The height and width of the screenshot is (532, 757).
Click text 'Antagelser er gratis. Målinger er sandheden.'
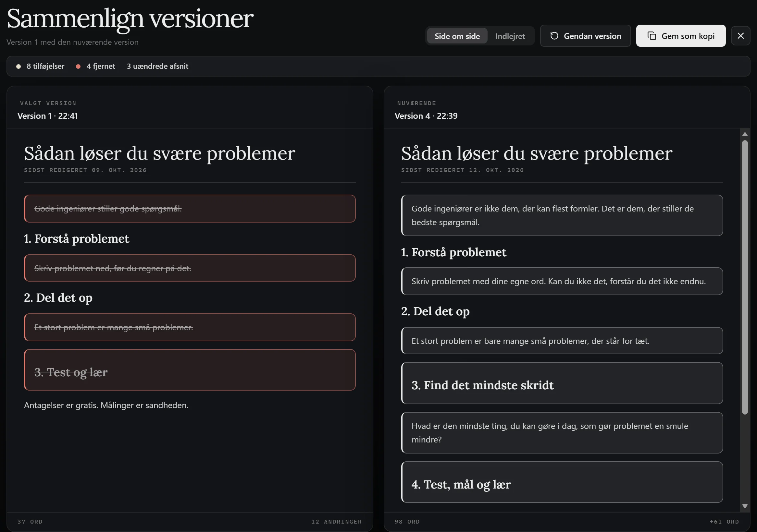(106, 405)
